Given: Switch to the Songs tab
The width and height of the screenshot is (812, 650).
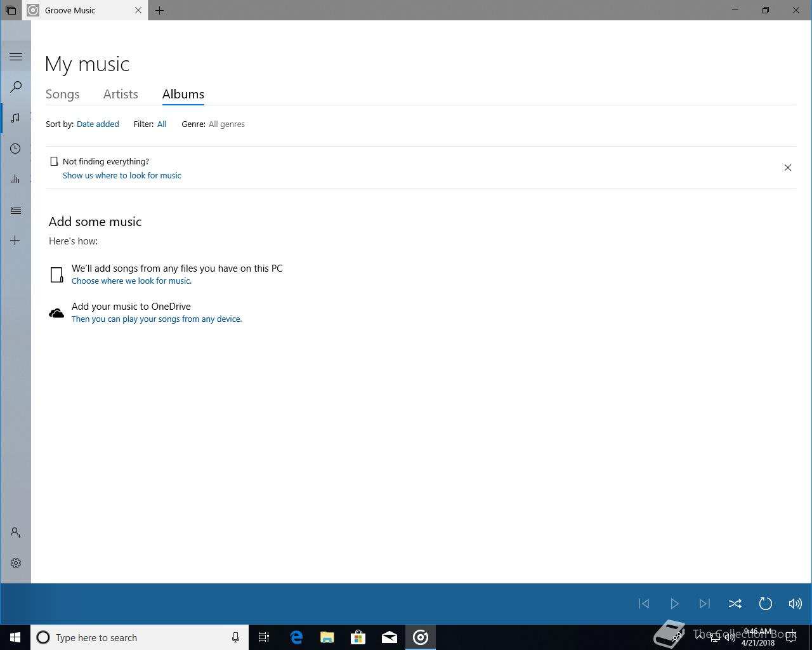Looking at the screenshot, I should pyautogui.click(x=63, y=94).
